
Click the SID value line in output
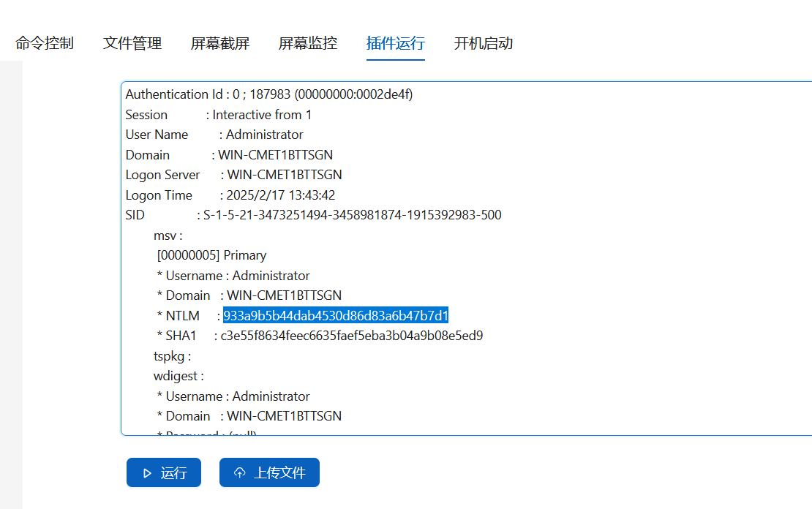point(313,215)
